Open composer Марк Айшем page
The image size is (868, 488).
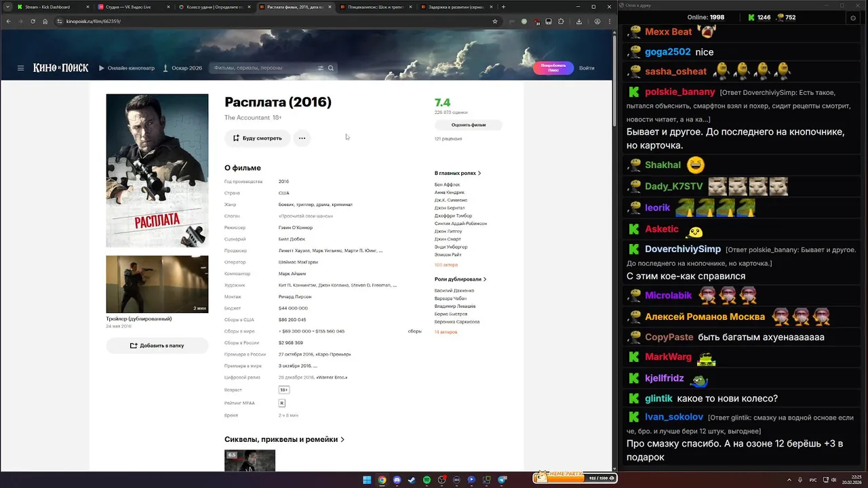[x=292, y=274]
